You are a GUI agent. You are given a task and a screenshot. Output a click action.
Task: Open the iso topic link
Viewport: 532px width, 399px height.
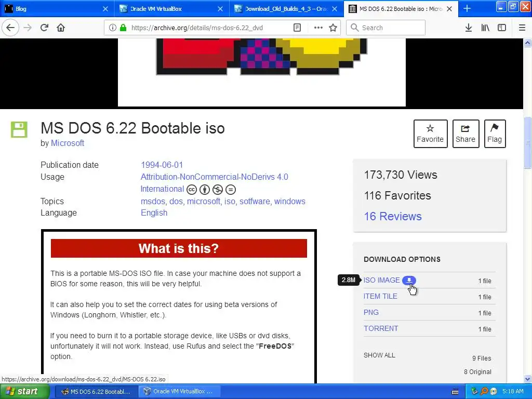point(230,201)
